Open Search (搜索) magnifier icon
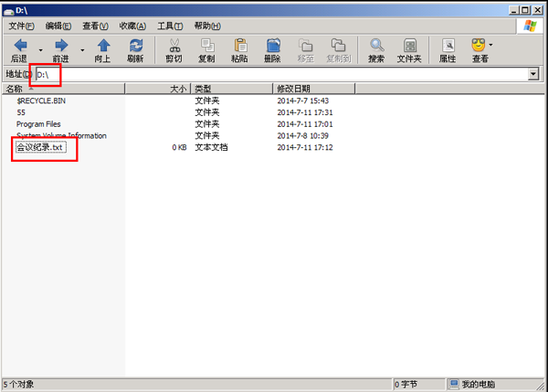 (376, 46)
